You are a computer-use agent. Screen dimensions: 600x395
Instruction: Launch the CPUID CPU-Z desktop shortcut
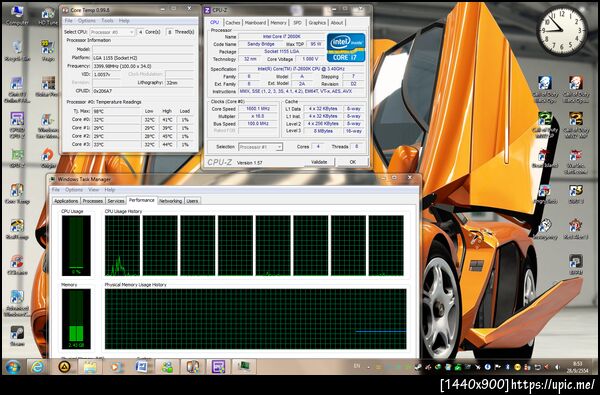[x=17, y=124]
